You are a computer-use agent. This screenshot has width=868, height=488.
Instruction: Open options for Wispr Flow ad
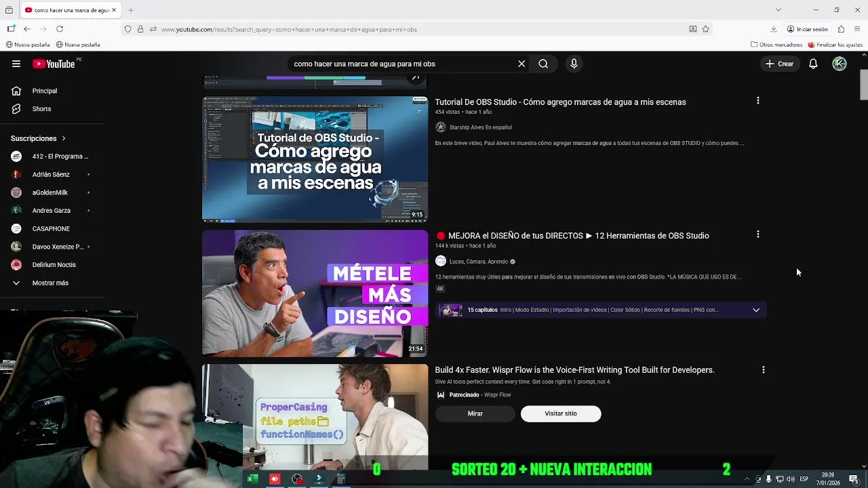coord(763,370)
